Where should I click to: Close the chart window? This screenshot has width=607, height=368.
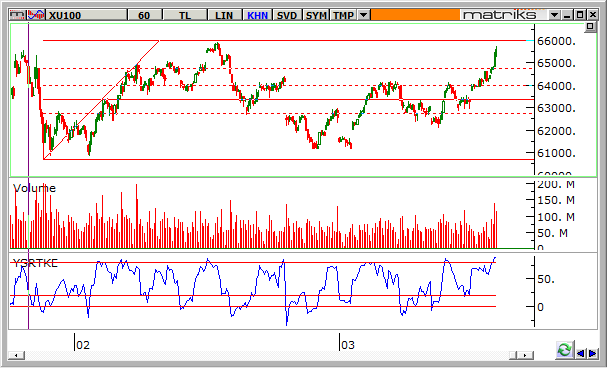tap(593, 15)
